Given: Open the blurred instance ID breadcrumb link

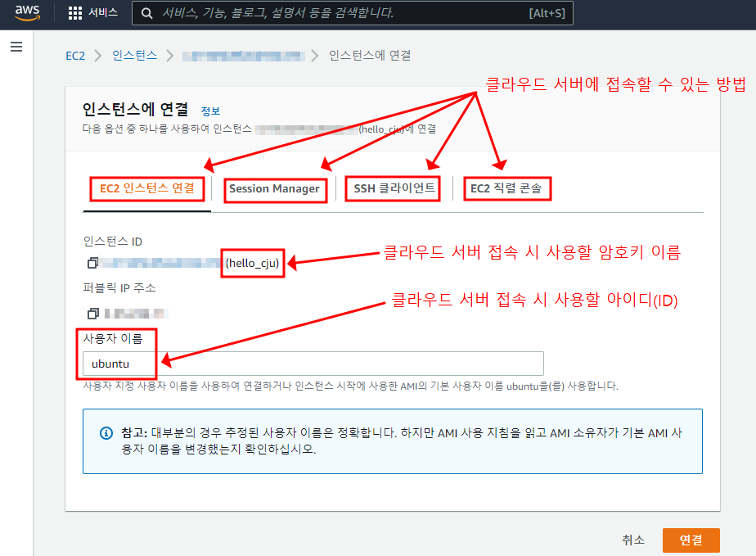Looking at the screenshot, I should pos(244,56).
